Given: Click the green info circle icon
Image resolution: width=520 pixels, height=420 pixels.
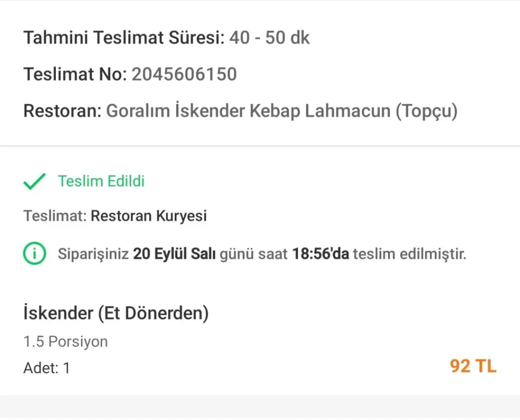Looking at the screenshot, I should point(35,253).
